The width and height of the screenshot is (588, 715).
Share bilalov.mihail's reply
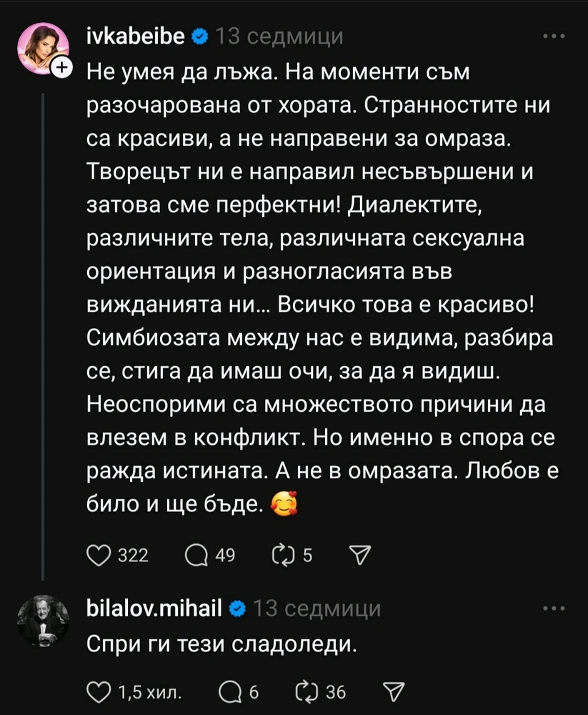[392, 691]
